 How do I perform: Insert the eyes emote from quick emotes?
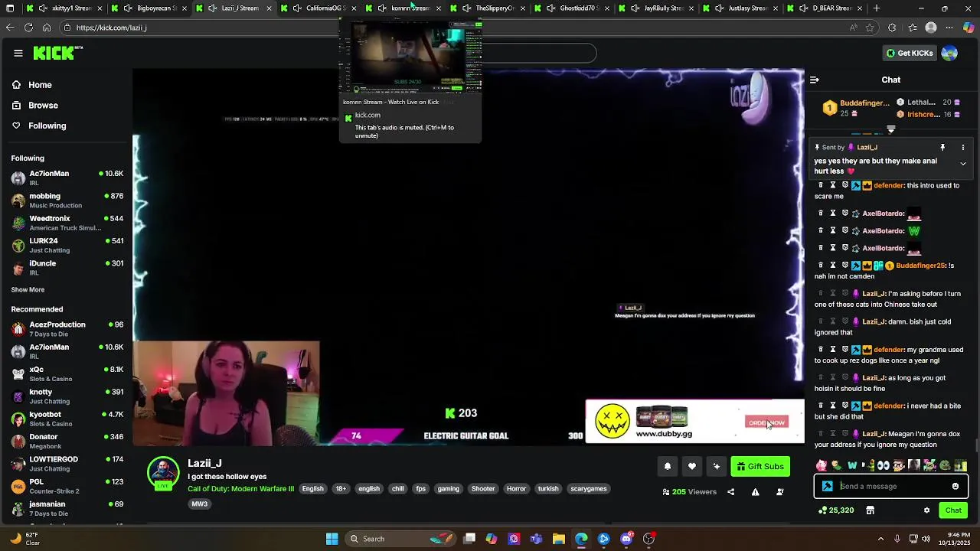coord(883,465)
